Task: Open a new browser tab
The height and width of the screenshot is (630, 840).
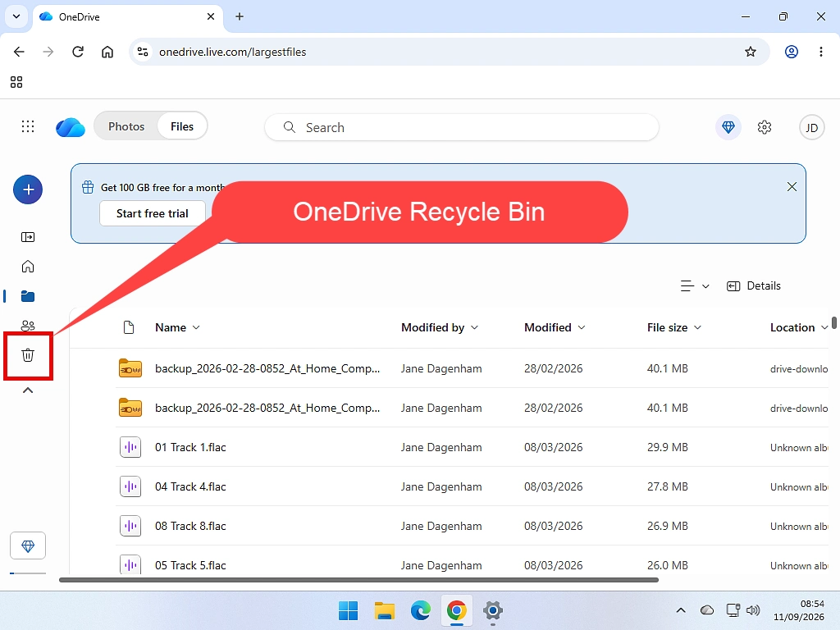Action: click(240, 16)
